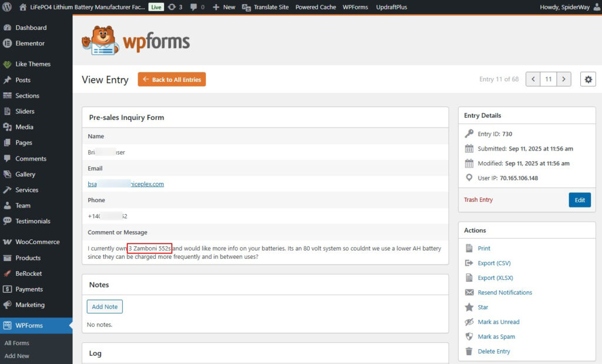The width and height of the screenshot is (602, 364).
Task: Click Back to All Entries button
Action: [172, 79]
